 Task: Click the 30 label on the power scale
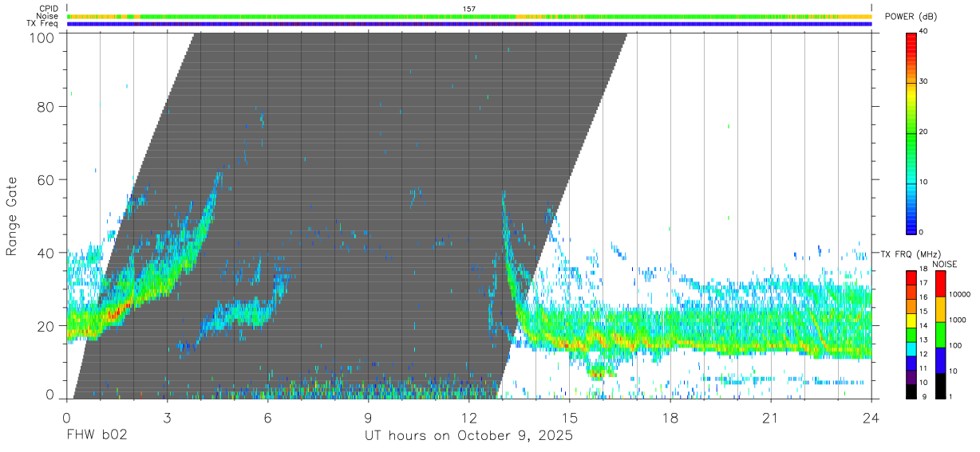(x=924, y=82)
